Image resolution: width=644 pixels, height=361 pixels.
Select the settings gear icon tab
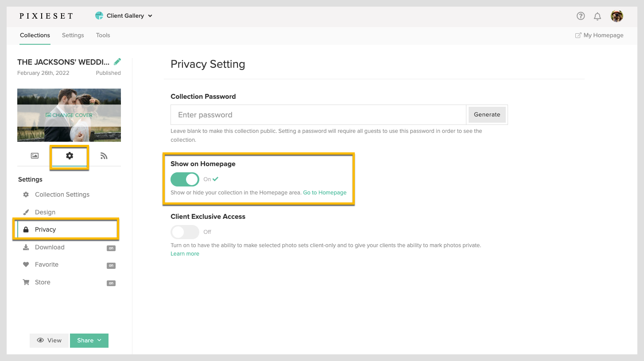click(x=70, y=156)
